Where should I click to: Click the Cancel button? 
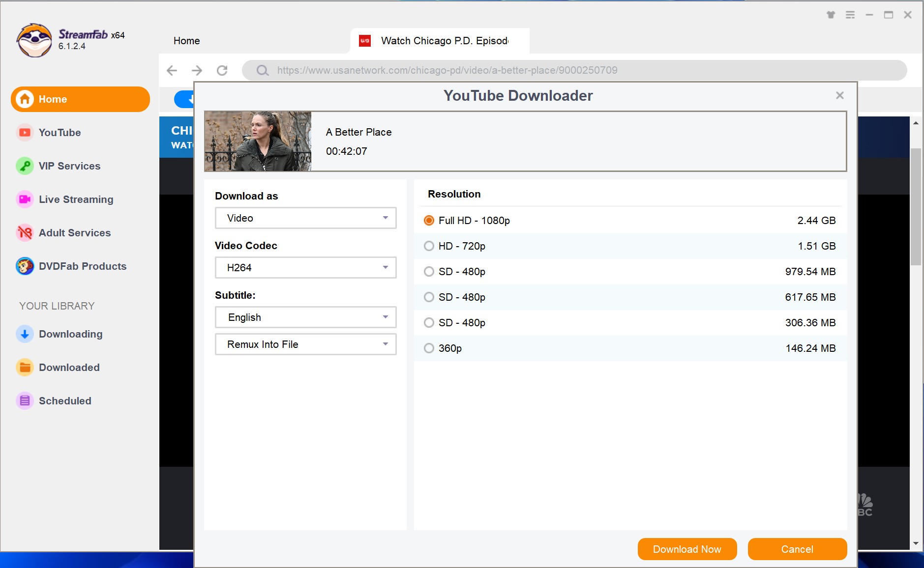tap(797, 549)
